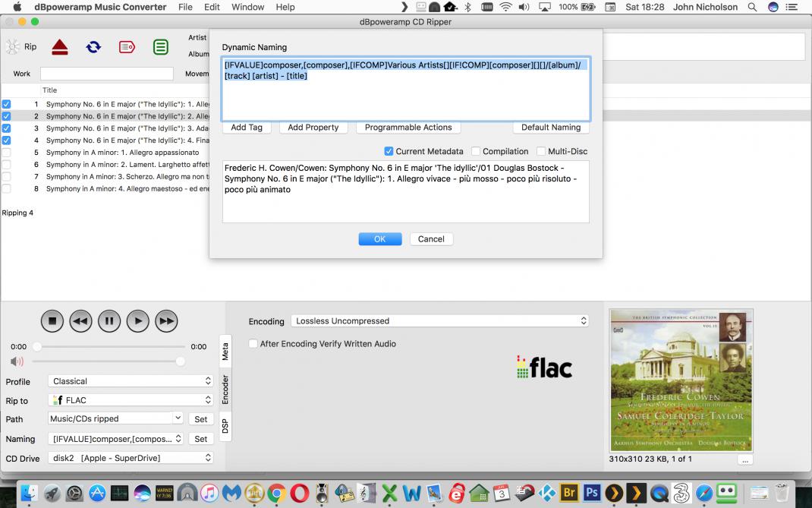Enable the Multi-Disc checkbox
812x508 pixels.
point(541,151)
